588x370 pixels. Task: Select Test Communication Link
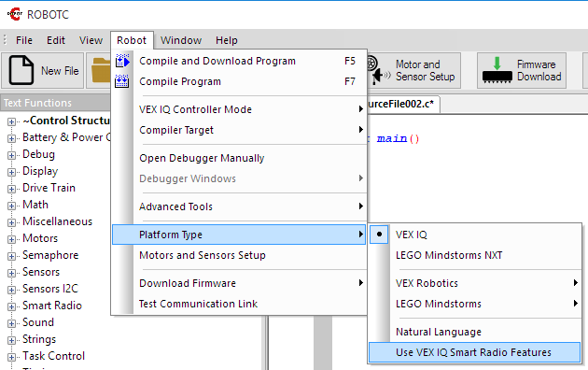(239, 304)
